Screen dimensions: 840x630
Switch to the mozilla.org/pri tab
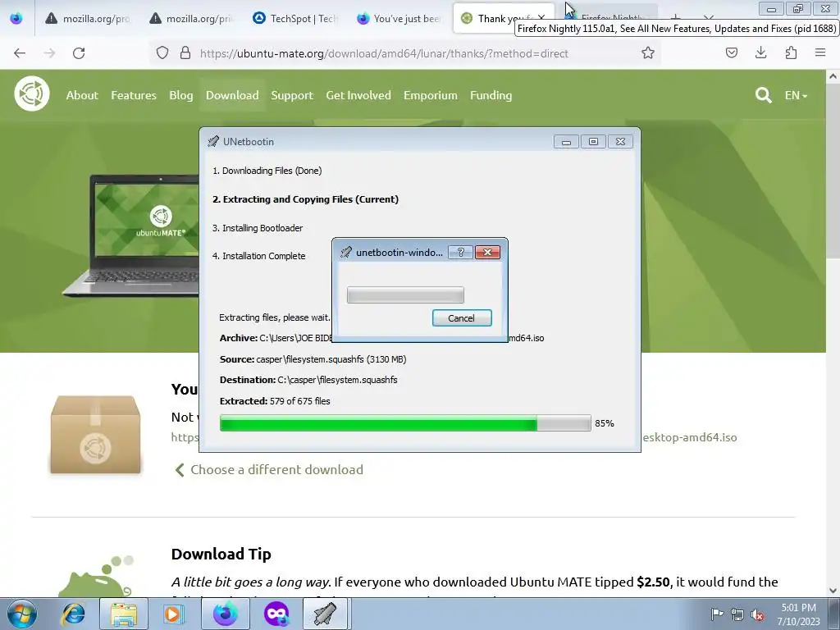(191, 19)
